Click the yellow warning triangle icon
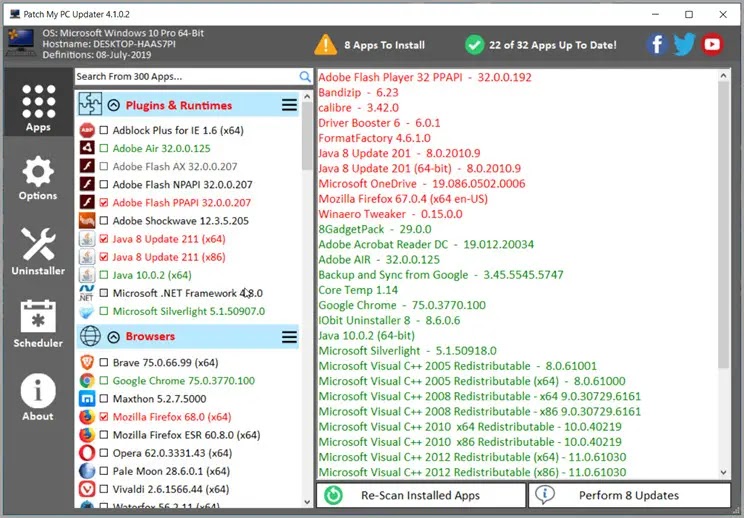744x518 pixels. 326,45
